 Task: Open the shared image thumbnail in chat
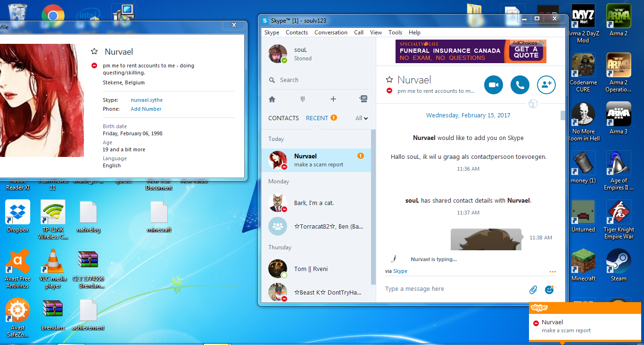(x=486, y=239)
